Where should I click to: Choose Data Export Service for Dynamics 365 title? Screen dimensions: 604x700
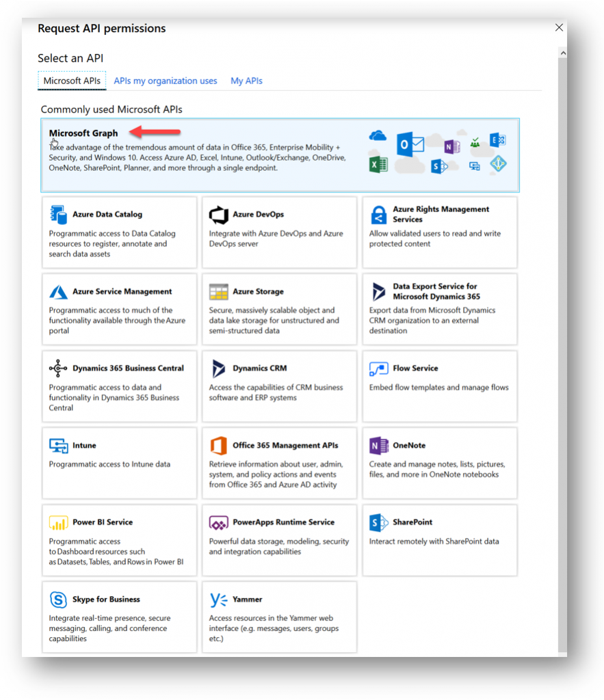click(436, 291)
